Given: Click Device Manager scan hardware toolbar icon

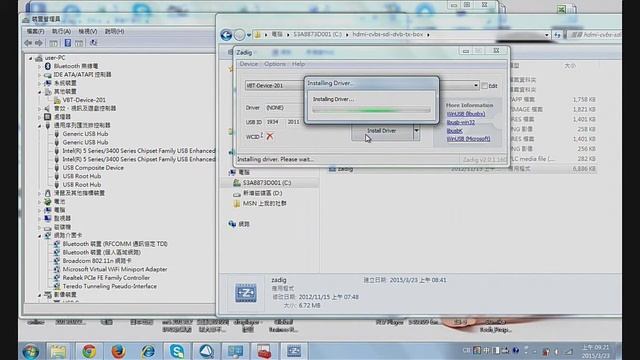Looking at the screenshot, I should pos(93,43).
